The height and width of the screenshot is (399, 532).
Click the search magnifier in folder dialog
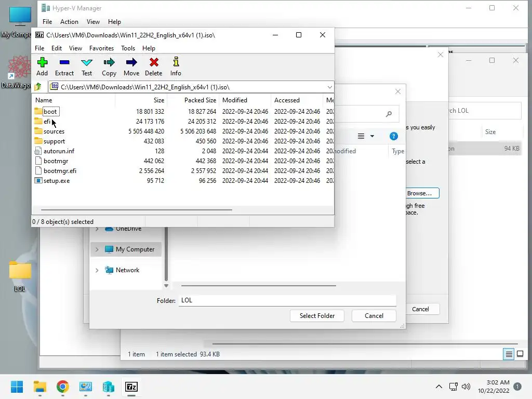pos(389,114)
